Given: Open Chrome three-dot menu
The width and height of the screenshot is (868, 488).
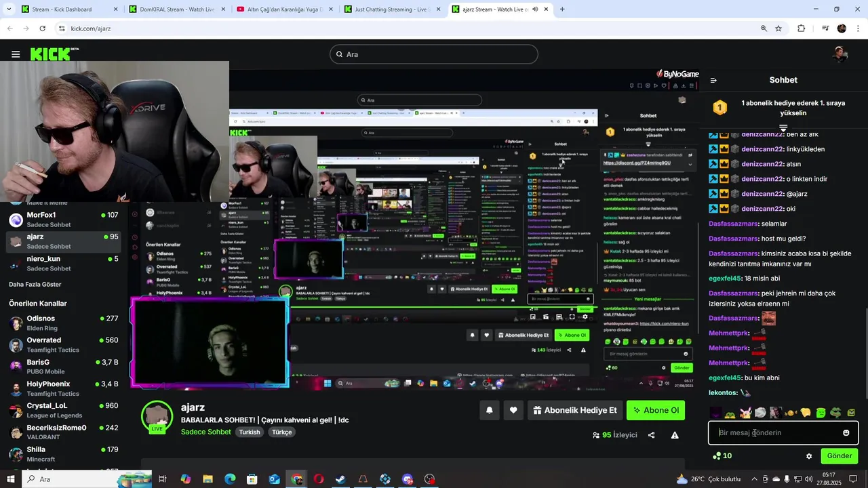Looking at the screenshot, I should pyautogui.click(x=858, y=28).
